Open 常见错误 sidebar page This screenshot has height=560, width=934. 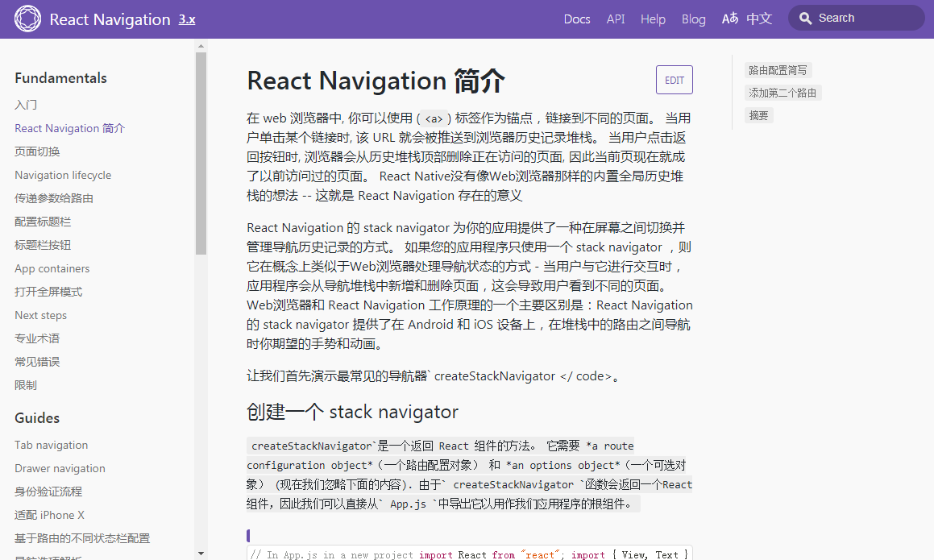point(37,362)
